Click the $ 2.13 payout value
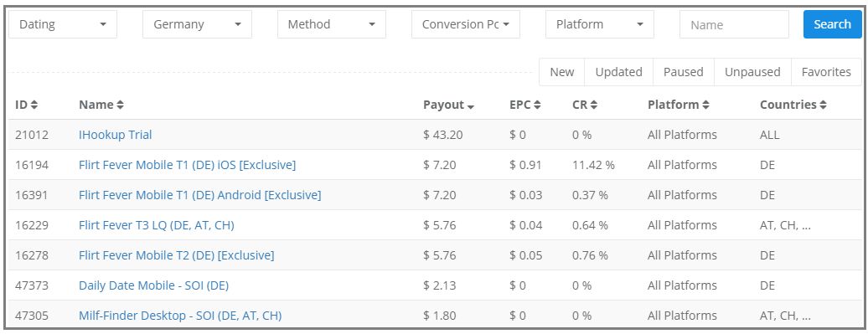 [440, 285]
